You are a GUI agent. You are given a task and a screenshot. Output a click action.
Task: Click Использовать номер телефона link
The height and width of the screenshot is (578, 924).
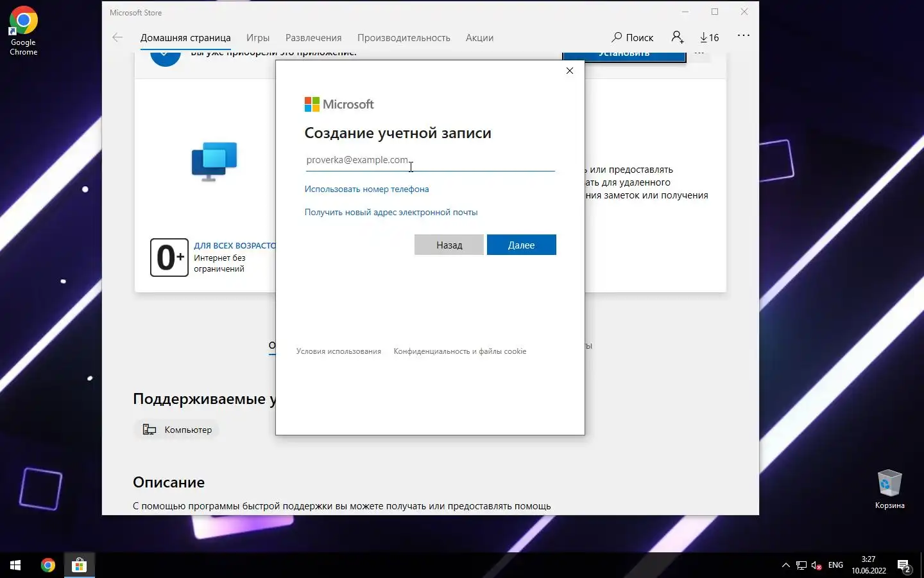(x=366, y=189)
